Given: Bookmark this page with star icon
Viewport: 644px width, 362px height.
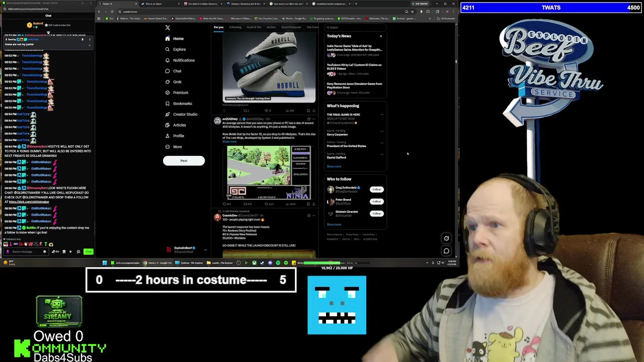Looking at the screenshot, I should [x=412, y=12].
